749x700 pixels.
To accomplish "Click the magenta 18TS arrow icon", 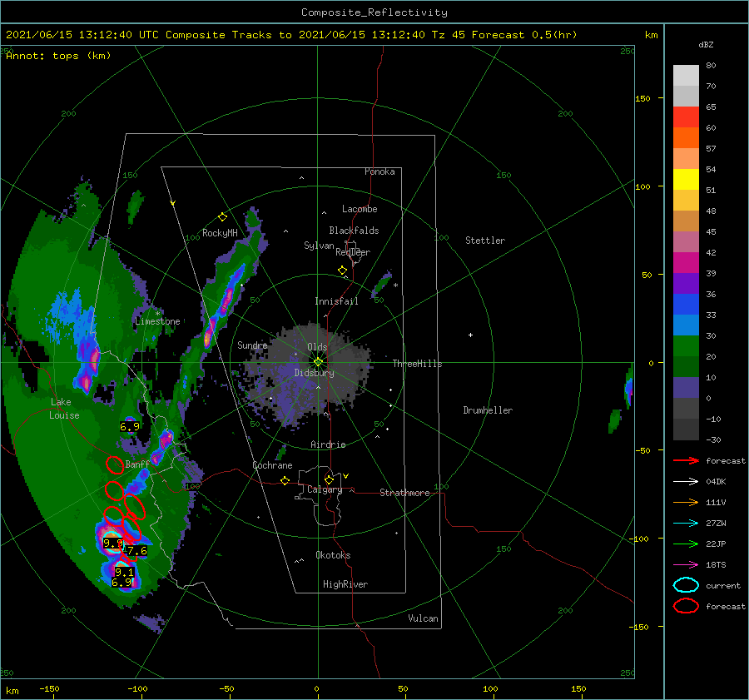I will click(x=686, y=565).
